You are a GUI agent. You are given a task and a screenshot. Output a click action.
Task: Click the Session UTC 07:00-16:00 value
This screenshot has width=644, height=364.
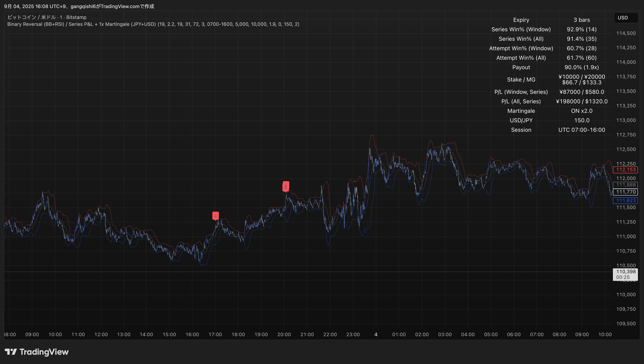581,130
